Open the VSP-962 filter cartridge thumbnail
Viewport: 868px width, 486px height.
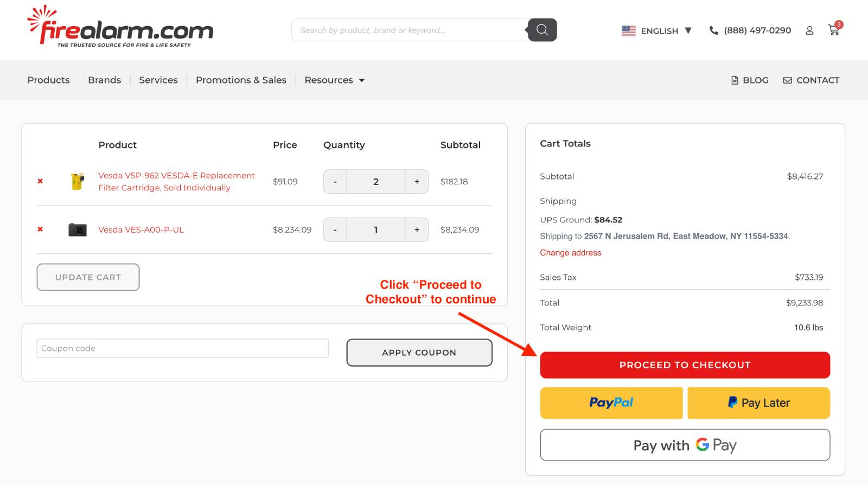pos(78,181)
